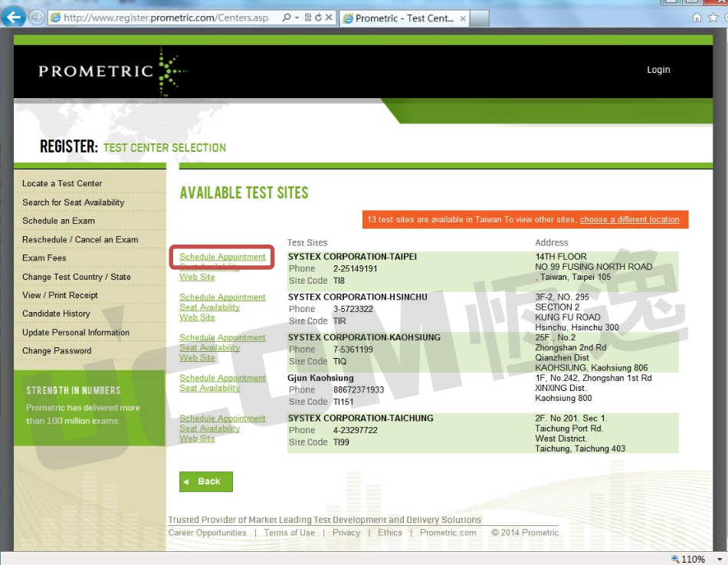Select Change Password in sidebar

click(57, 351)
